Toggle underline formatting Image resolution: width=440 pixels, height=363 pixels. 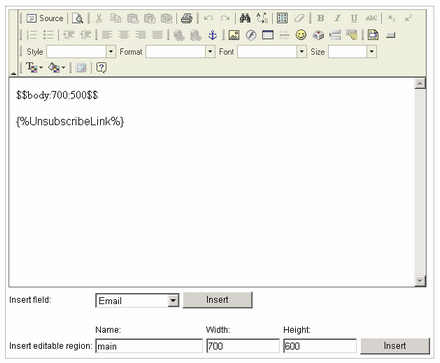click(354, 18)
